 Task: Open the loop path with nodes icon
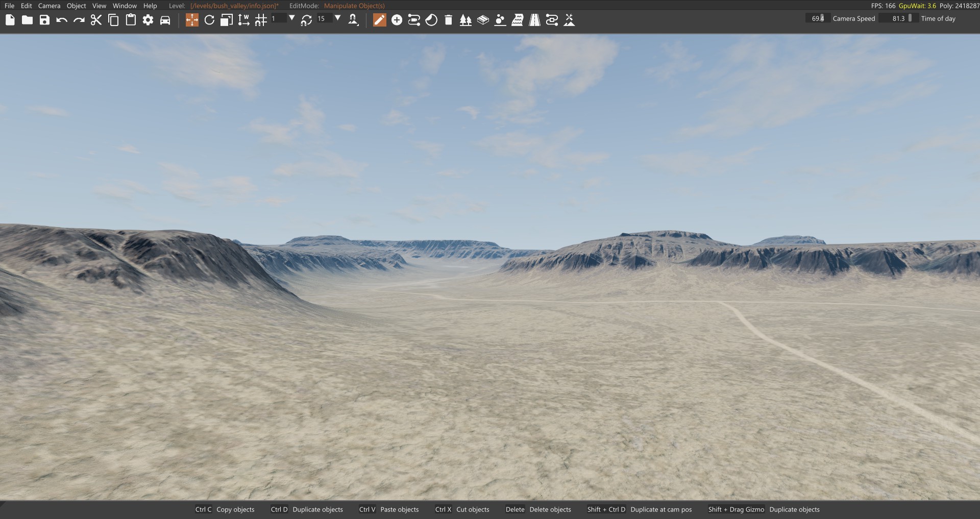pos(552,20)
